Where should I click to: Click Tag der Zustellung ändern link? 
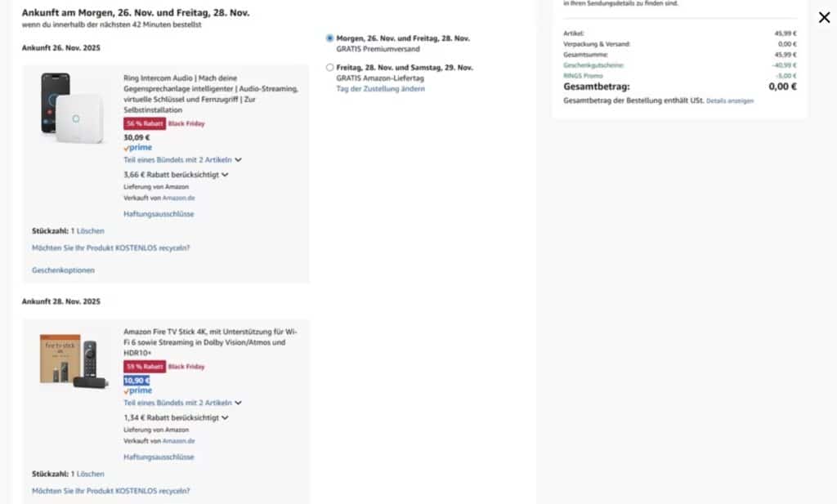click(x=380, y=88)
